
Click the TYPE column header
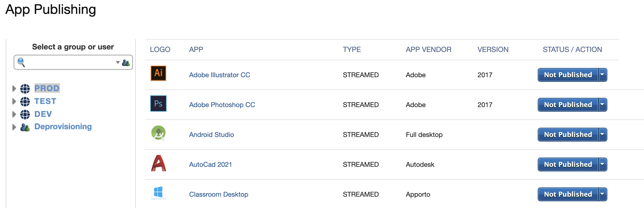(352, 49)
